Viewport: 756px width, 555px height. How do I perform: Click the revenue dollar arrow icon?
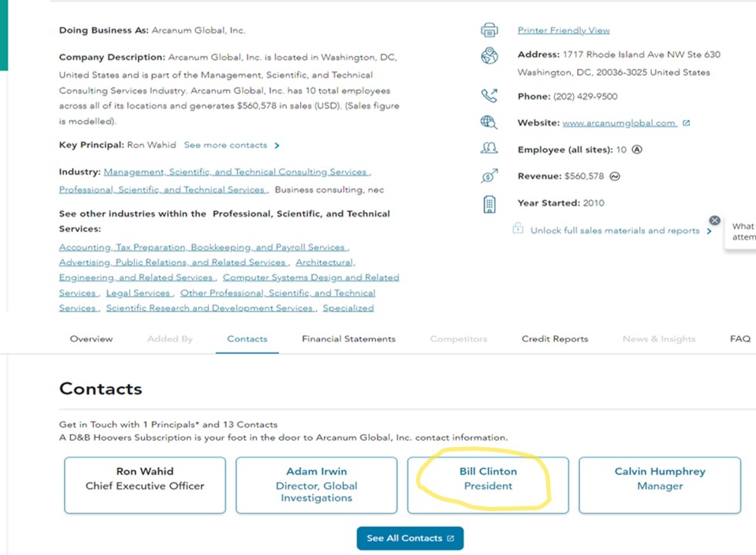click(x=489, y=176)
